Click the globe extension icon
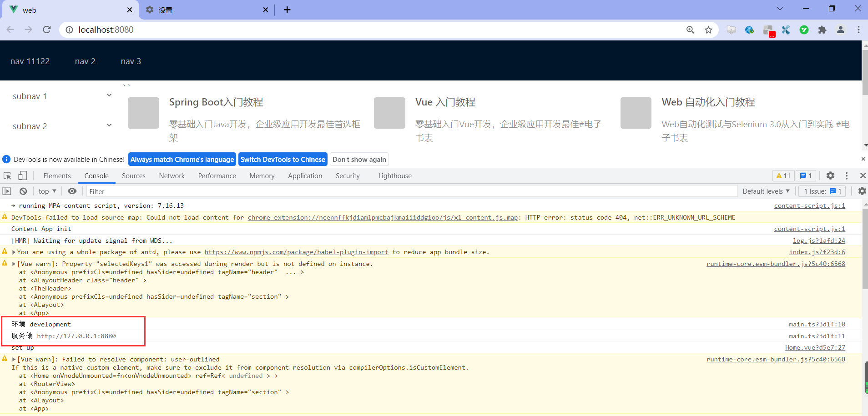Image resolution: width=868 pixels, height=416 pixels. (x=749, y=30)
